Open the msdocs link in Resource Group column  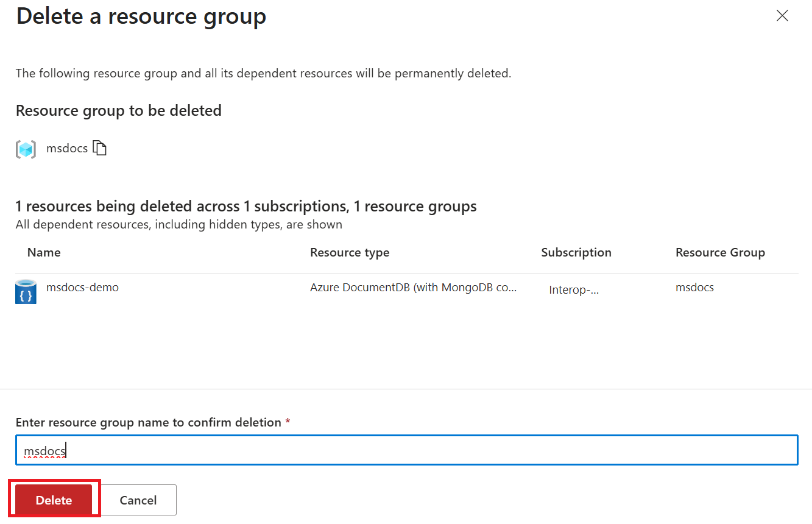[x=694, y=287]
